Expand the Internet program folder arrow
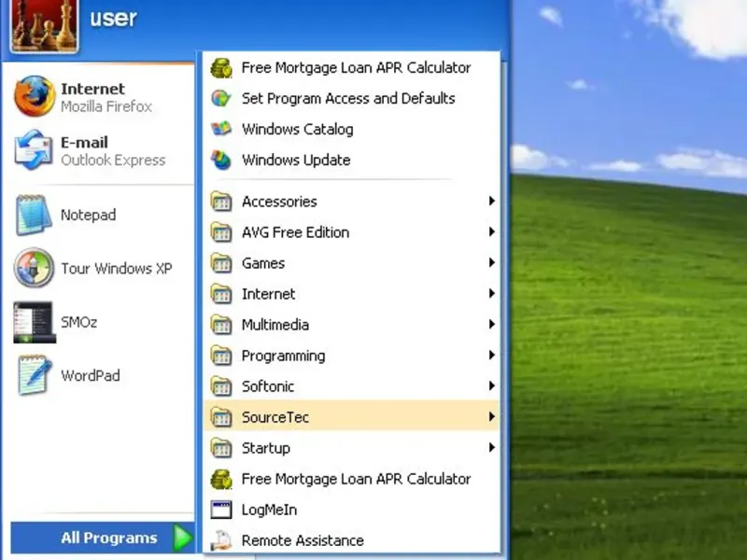747x560 pixels. [x=492, y=293]
